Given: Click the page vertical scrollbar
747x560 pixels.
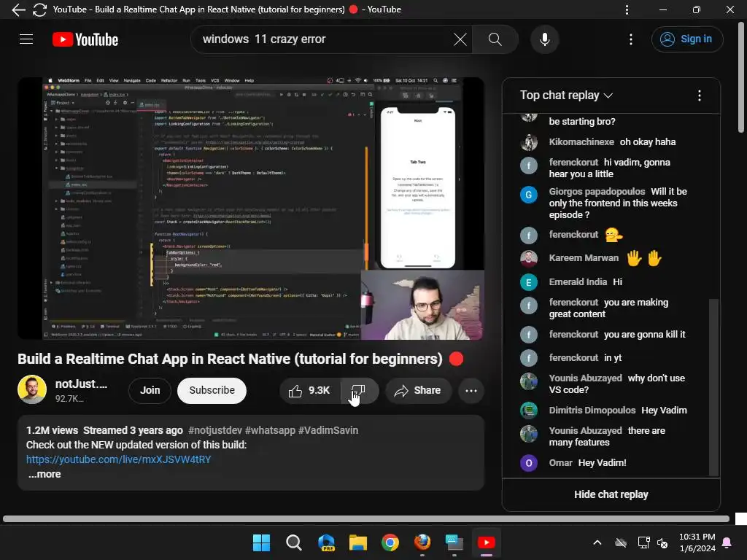Looking at the screenshot, I should [x=741, y=77].
